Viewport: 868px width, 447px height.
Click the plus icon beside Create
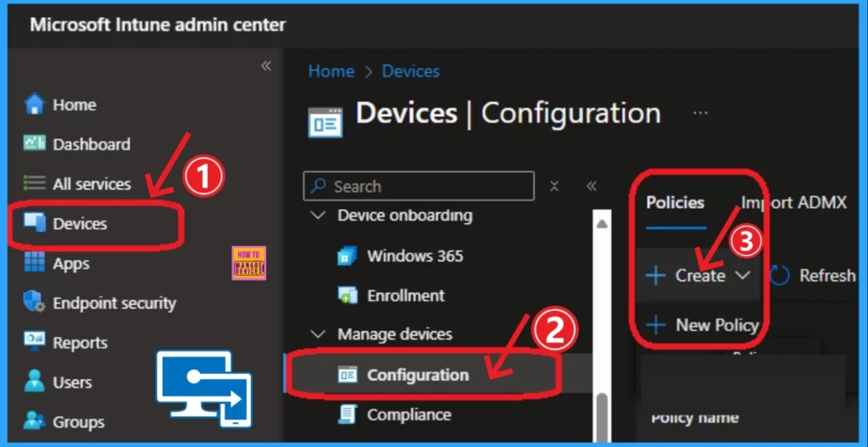[656, 276]
